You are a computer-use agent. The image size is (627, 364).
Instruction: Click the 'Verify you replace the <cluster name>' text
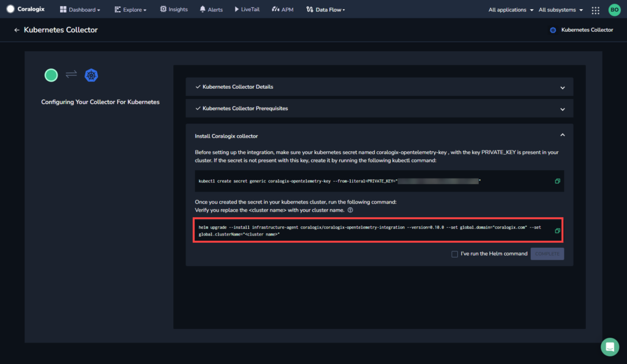[x=269, y=210]
